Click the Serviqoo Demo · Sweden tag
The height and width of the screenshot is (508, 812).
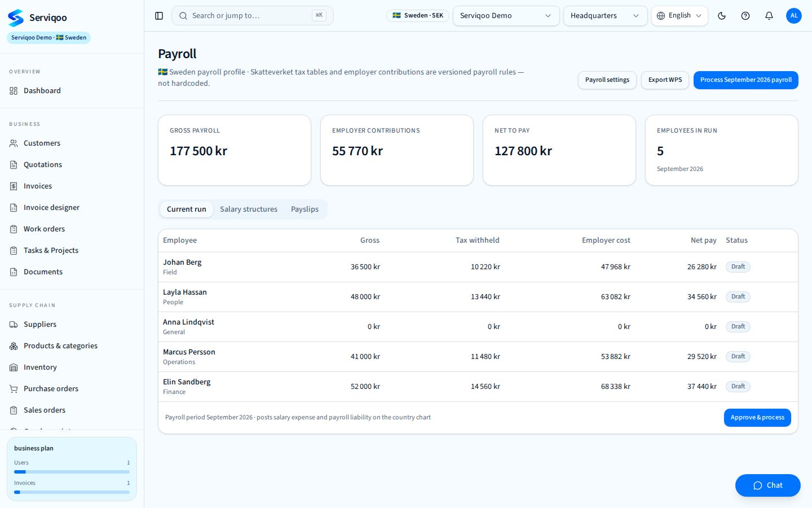pyautogui.click(x=48, y=38)
